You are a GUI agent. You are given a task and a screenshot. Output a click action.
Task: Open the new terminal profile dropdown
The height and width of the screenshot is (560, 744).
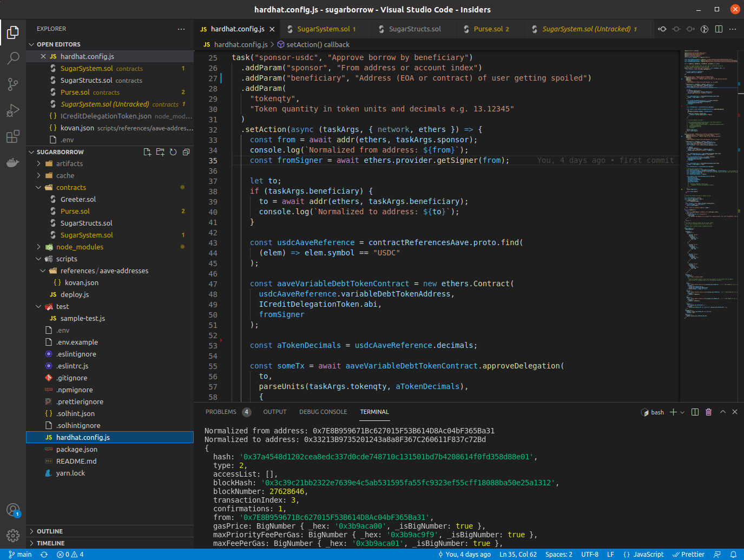pos(682,412)
